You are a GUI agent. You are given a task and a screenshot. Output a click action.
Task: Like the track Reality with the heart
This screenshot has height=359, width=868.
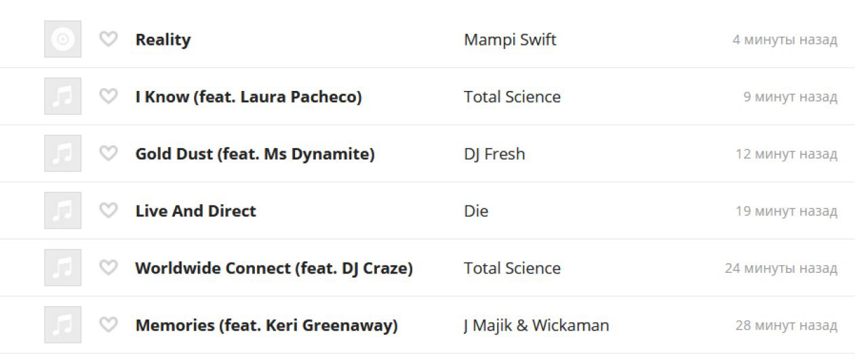[108, 39]
